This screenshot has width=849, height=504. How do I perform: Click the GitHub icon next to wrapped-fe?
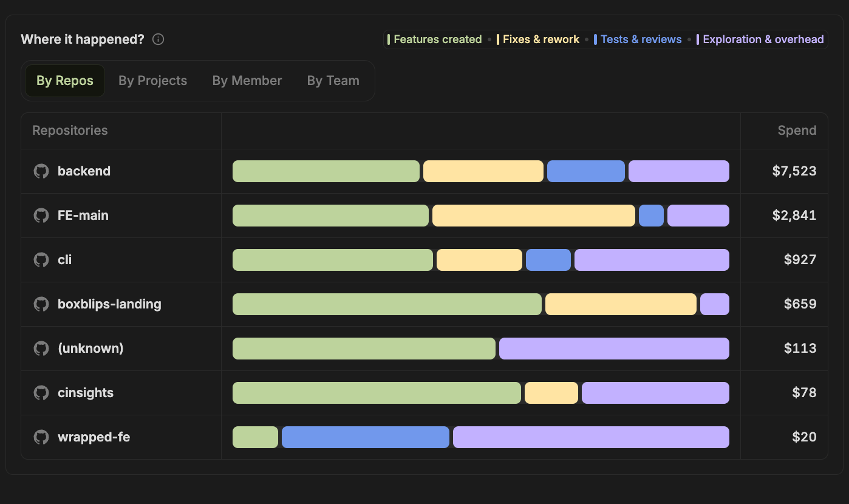[41, 437]
